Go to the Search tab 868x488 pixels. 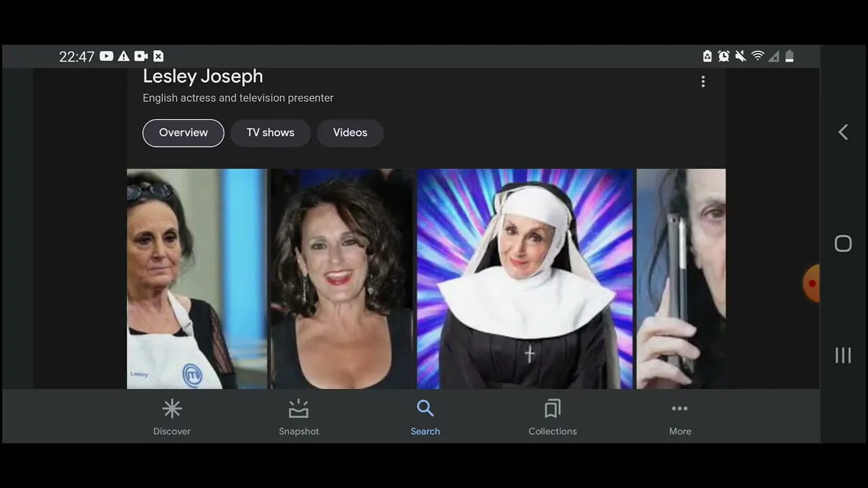(x=425, y=417)
